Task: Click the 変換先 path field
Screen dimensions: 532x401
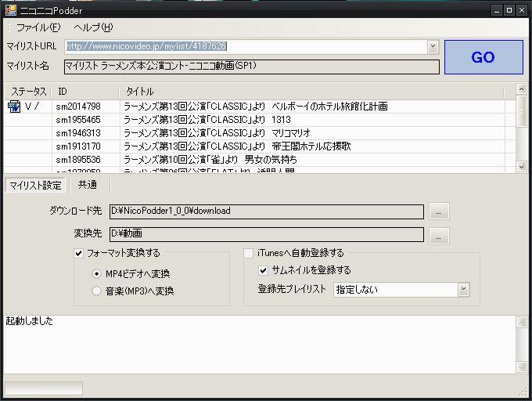Action: [267, 234]
